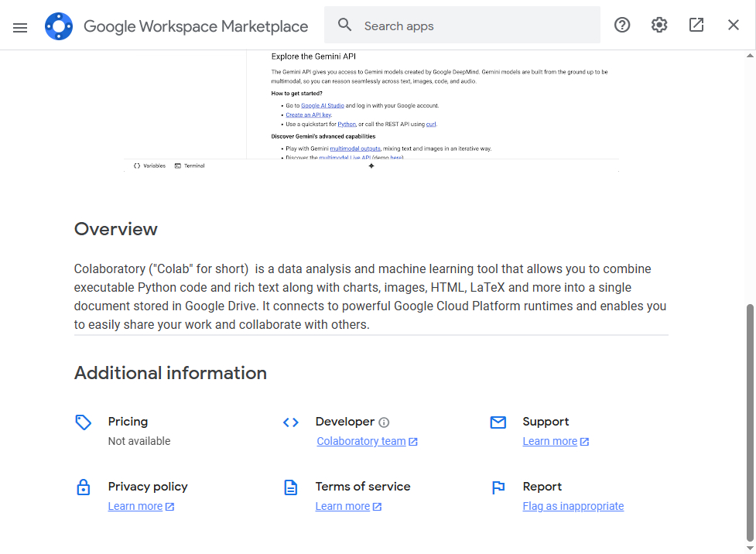
Task: Type in the Search apps field
Action: click(476, 26)
